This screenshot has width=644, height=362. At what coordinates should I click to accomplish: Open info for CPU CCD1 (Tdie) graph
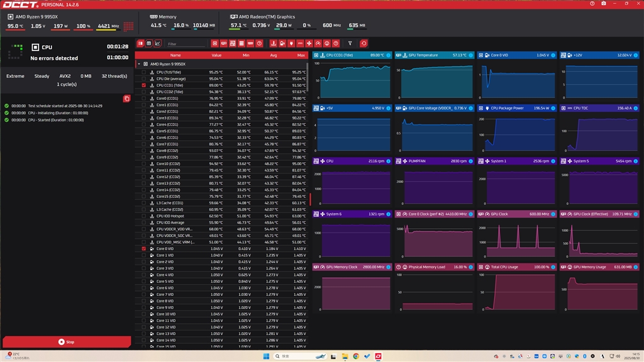pyautogui.click(x=389, y=55)
